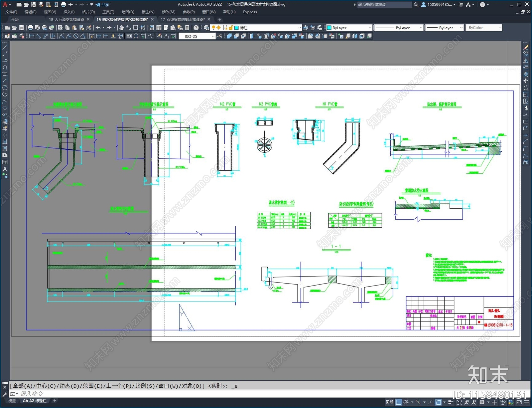Click the Linear dimension tool
The image size is (532, 408).
(x=32, y=36)
